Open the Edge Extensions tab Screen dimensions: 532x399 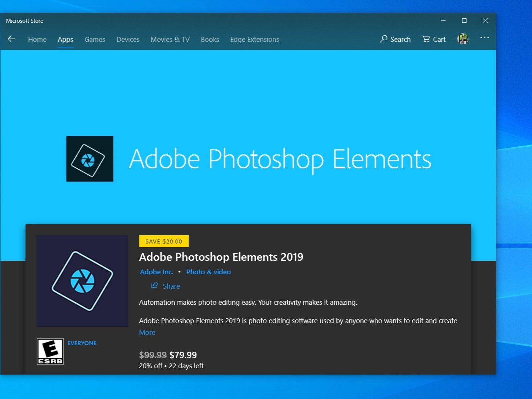pyautogui.click(x=255, y=39)
